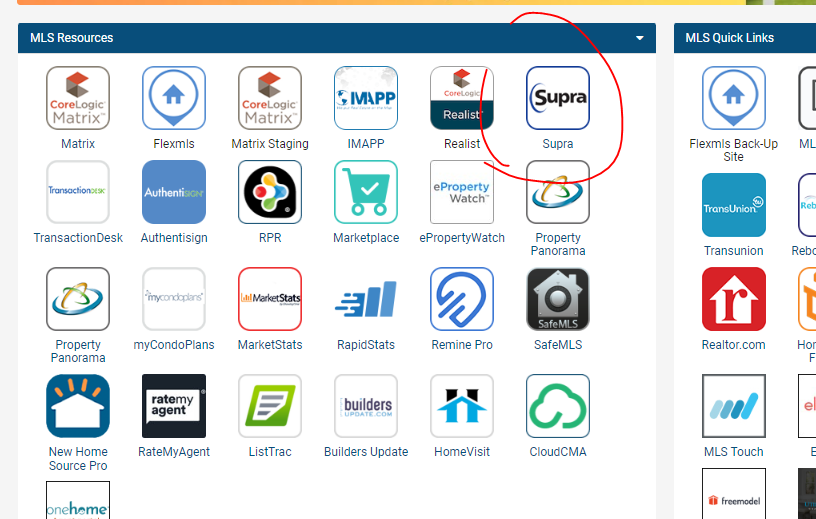Click the RateMyAgent icon

[x=174, y=406]
